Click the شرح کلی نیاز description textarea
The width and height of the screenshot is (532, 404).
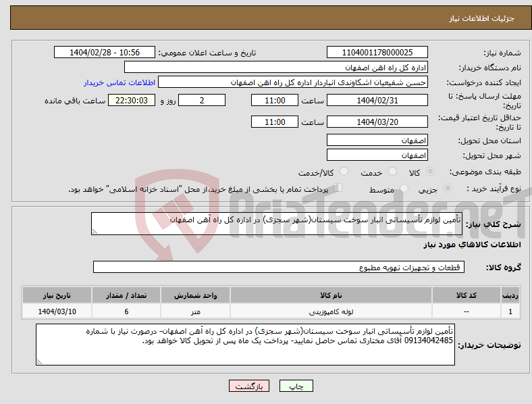(277, 224)
